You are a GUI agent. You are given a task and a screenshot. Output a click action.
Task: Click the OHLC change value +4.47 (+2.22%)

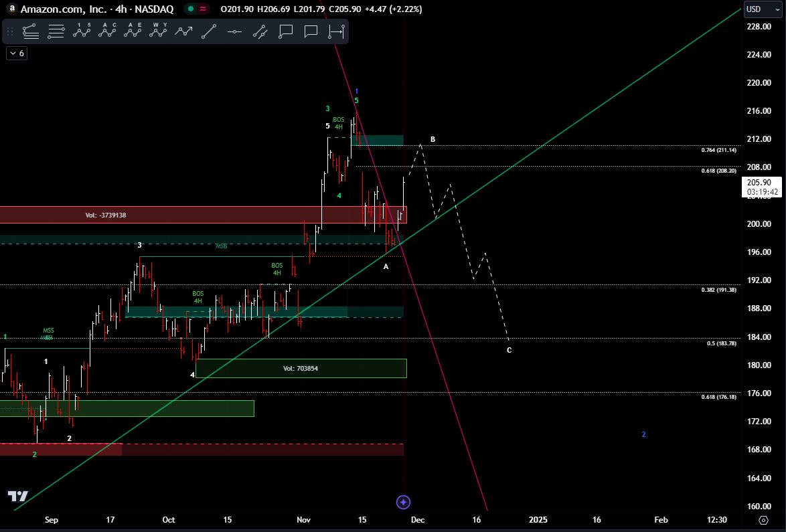point(394,9)
